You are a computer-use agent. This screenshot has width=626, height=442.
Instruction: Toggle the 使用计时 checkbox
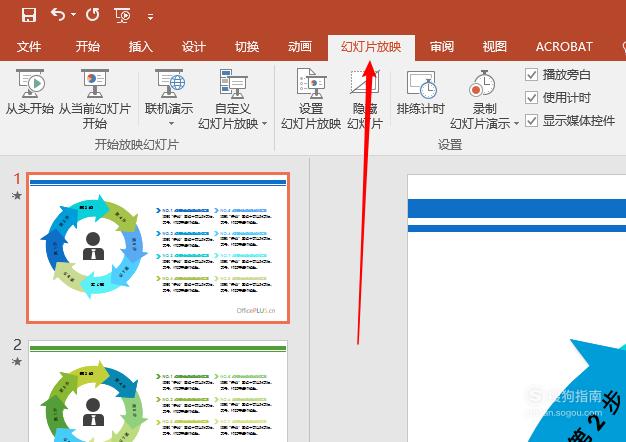click(x=531, y=97)
